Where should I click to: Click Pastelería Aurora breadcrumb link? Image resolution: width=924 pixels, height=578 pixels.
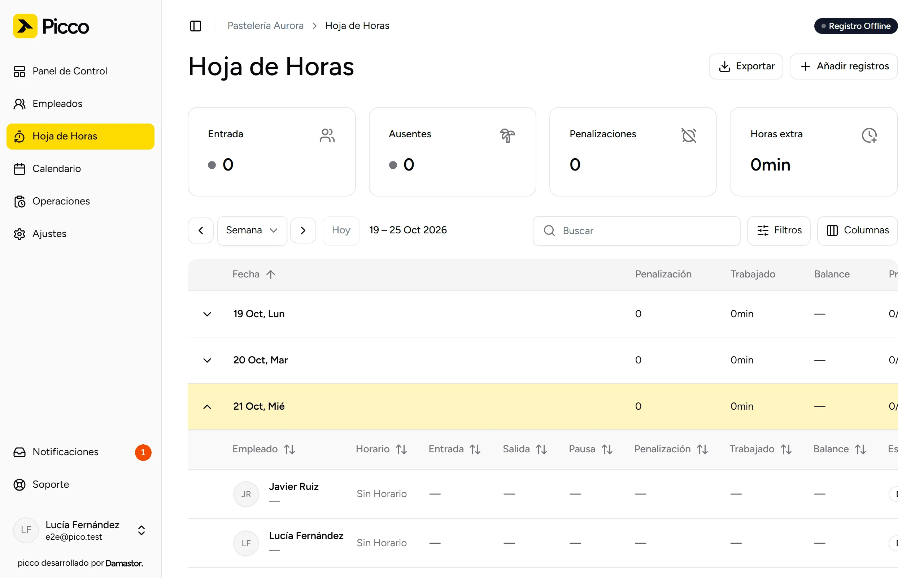click(x=265, y=26)
